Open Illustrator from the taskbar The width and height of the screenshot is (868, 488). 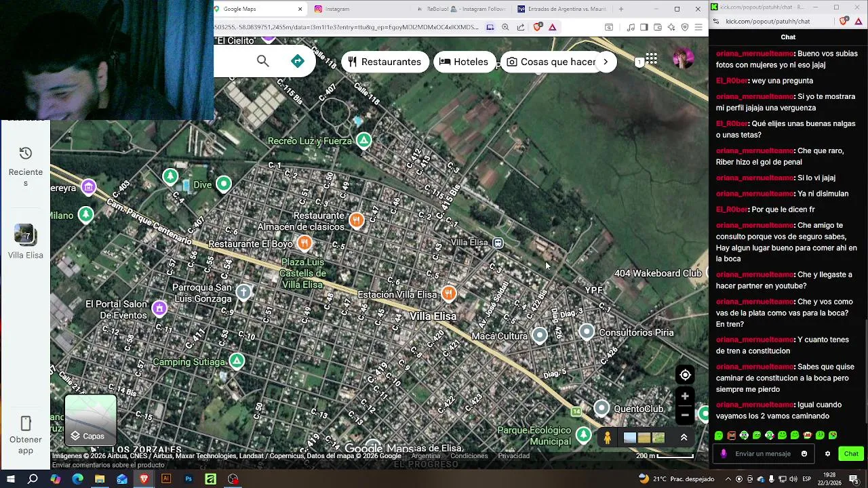166,479
